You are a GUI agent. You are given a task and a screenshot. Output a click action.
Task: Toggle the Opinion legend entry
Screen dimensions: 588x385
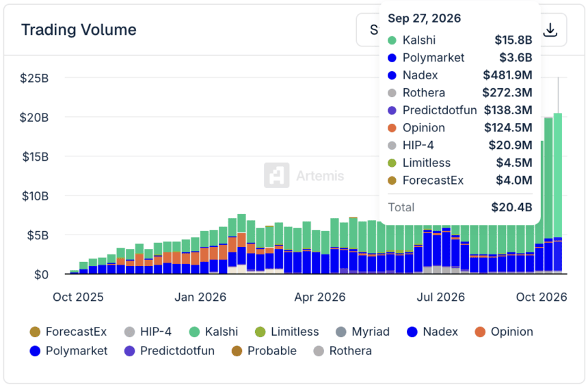(504, 332)
